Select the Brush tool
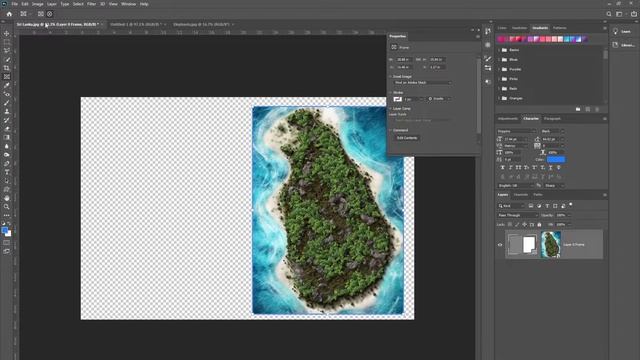This screenshot has width=640, height=360. [7, 102]
